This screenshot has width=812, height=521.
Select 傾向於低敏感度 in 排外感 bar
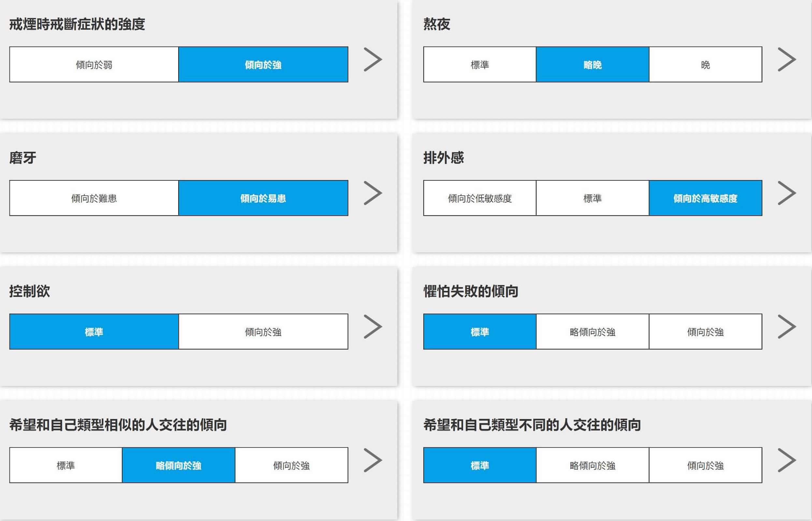coord(480,198)
